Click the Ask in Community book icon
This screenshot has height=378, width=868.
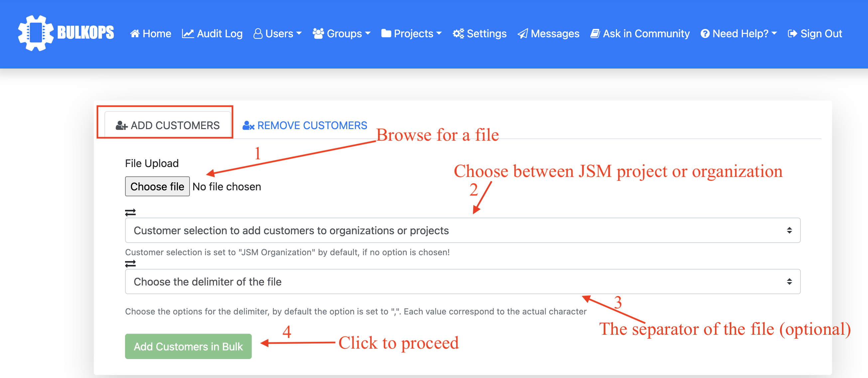click(595, 33)
